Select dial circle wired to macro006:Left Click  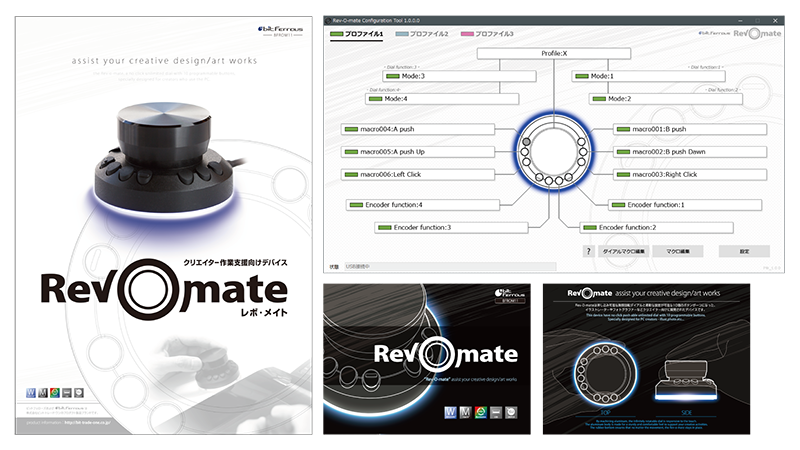526,162
